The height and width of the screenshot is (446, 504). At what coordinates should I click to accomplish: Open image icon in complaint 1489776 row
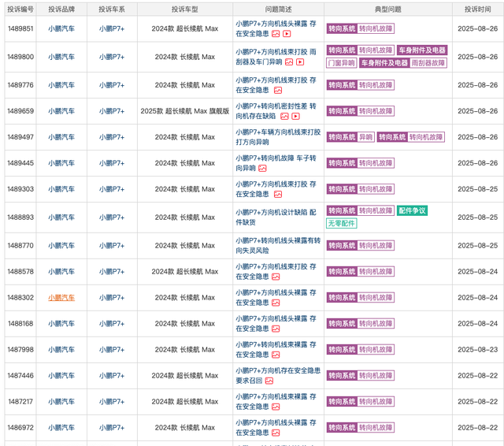point(278,91)
